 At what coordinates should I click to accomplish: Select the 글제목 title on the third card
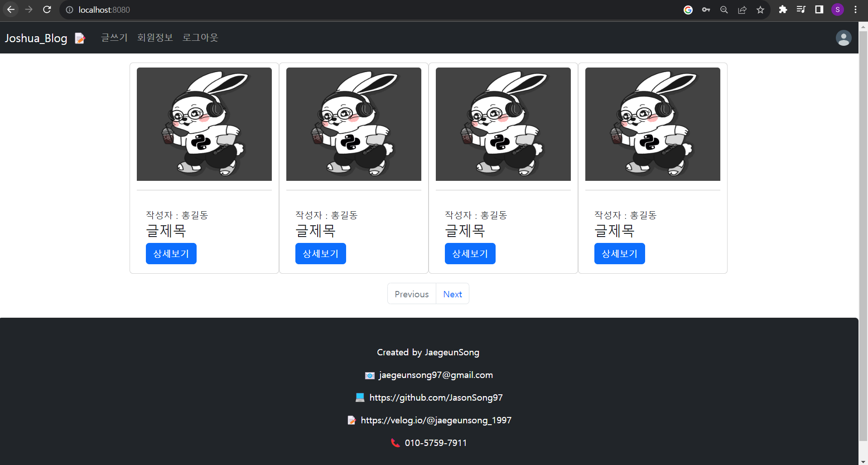[465, 231]
